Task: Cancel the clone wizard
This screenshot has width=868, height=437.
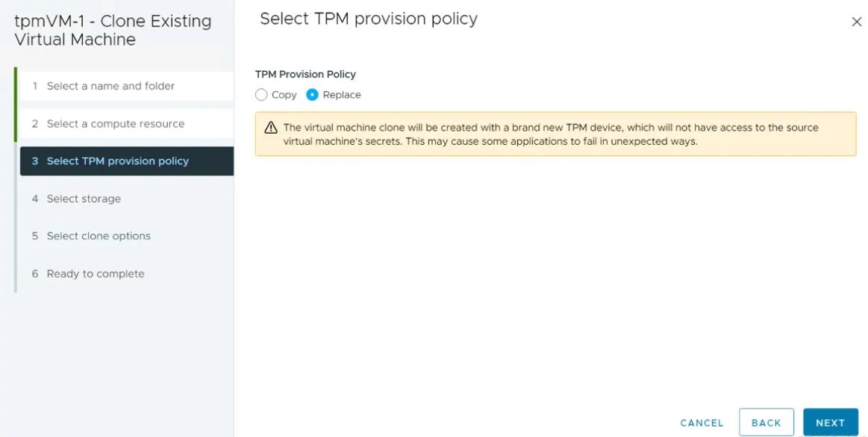Action: click(702, 423)
